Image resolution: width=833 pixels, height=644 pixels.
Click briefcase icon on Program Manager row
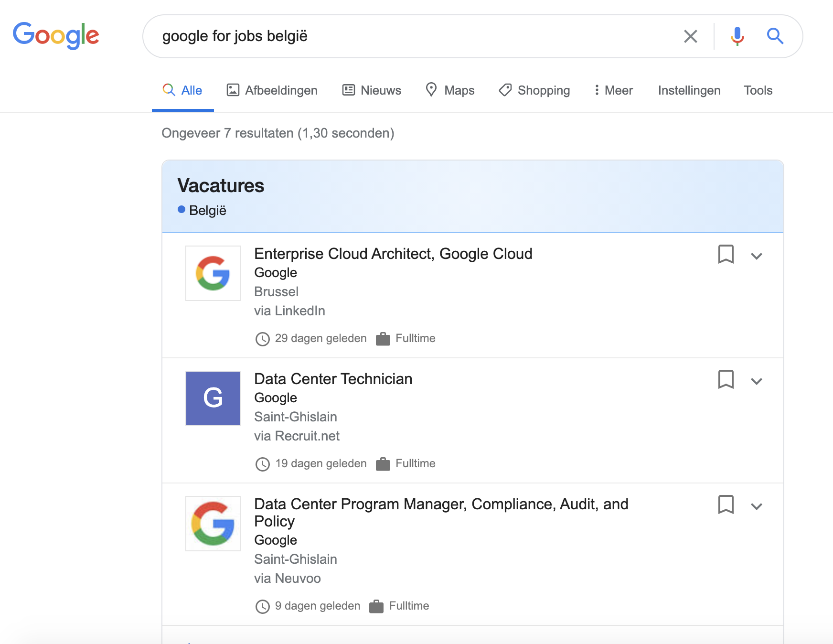[x=376, y=606]
